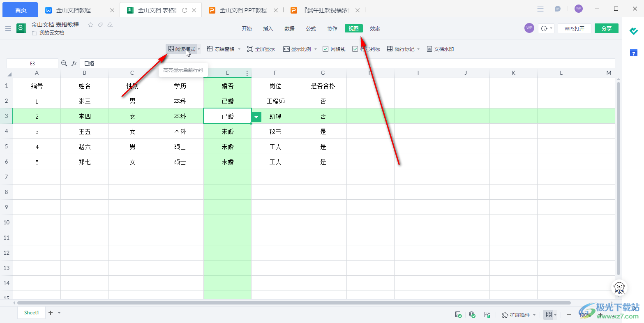Click the refresh icon on the spreadsheet tab
The height and width of the screenshot is (323, 644).
(x=185, y=10)
